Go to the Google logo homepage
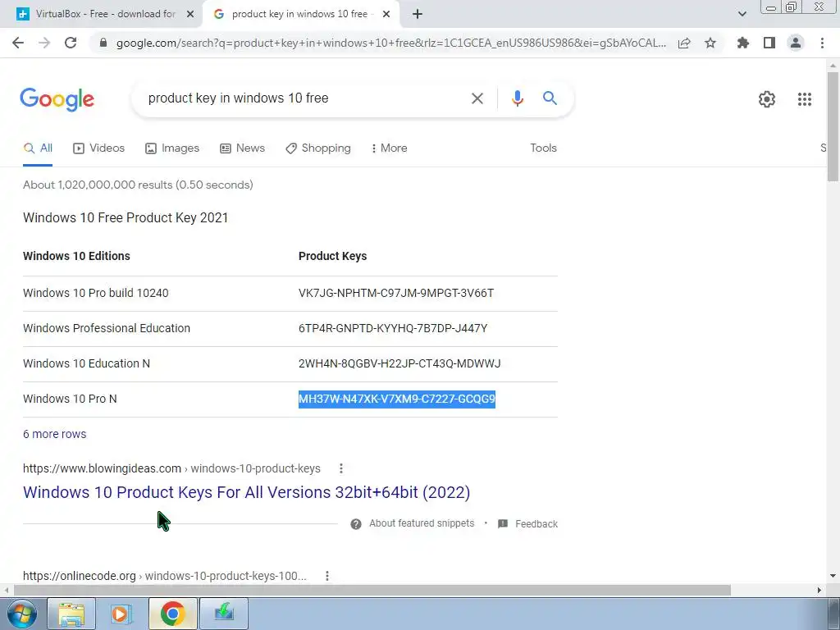Image resolution: width=840 pixels, height=630 pixels. point(57,99)
